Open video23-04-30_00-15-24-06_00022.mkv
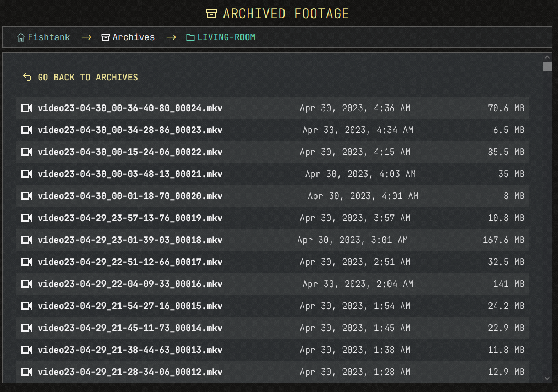The image size is (558, 392). pyautogui.click(x=130, y=152)
